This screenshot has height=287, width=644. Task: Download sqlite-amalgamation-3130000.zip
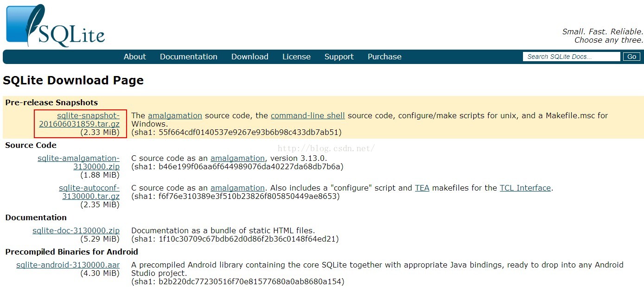click(x=79, y=162)
